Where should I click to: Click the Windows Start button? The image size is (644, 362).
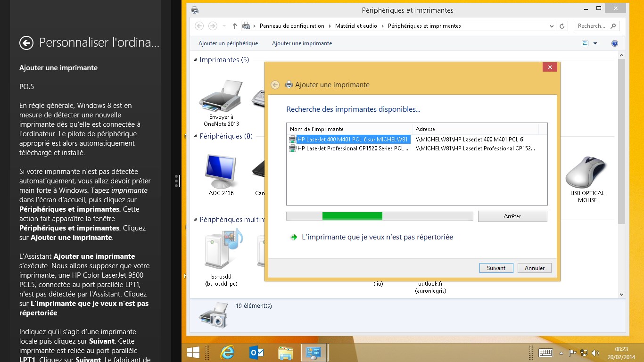tap(193, 353)
